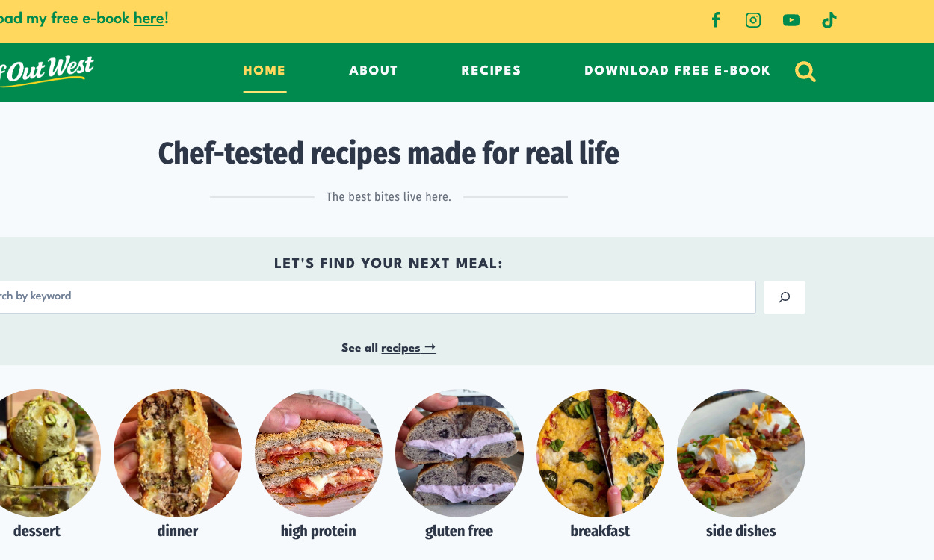Open the YouTube social icon
This screenshot has height=560, width=934.
tap(791, 20)
